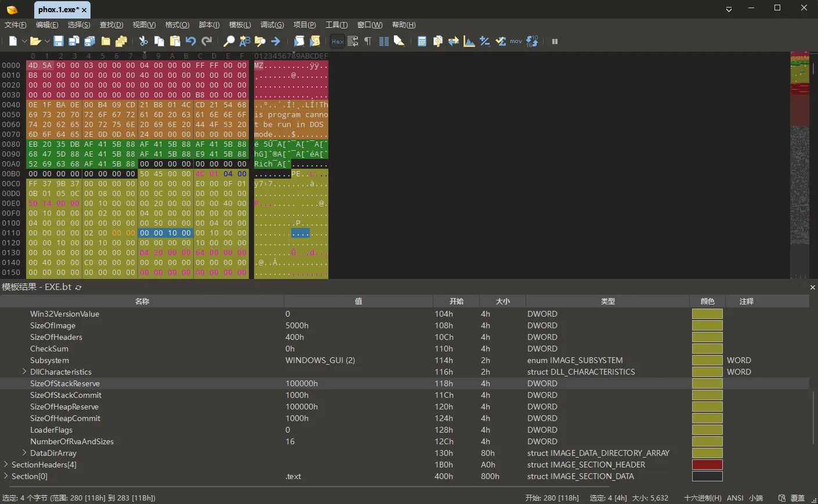Close the template results panel

coord(812,287)
